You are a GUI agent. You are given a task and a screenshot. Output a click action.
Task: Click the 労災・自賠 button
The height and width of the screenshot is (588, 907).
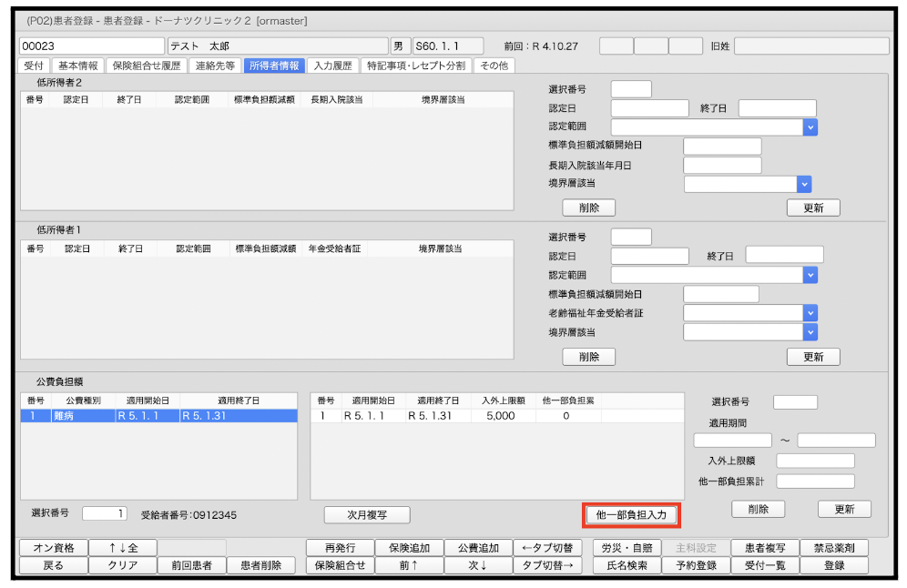(627, 548)
